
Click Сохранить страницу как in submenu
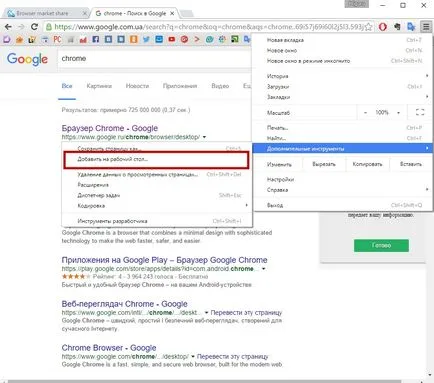point(157,148)
